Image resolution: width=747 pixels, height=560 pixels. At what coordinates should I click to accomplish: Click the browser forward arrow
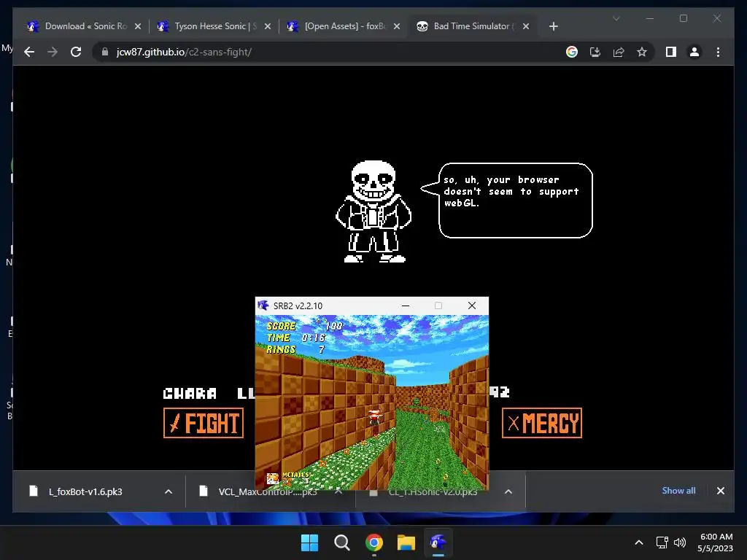53,52
